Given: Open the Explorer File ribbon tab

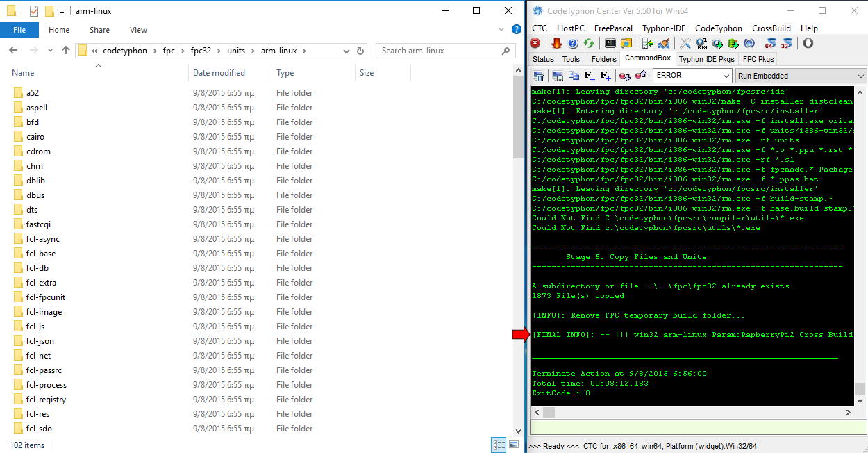Looking at the screenshot, I should click(19, 30).
